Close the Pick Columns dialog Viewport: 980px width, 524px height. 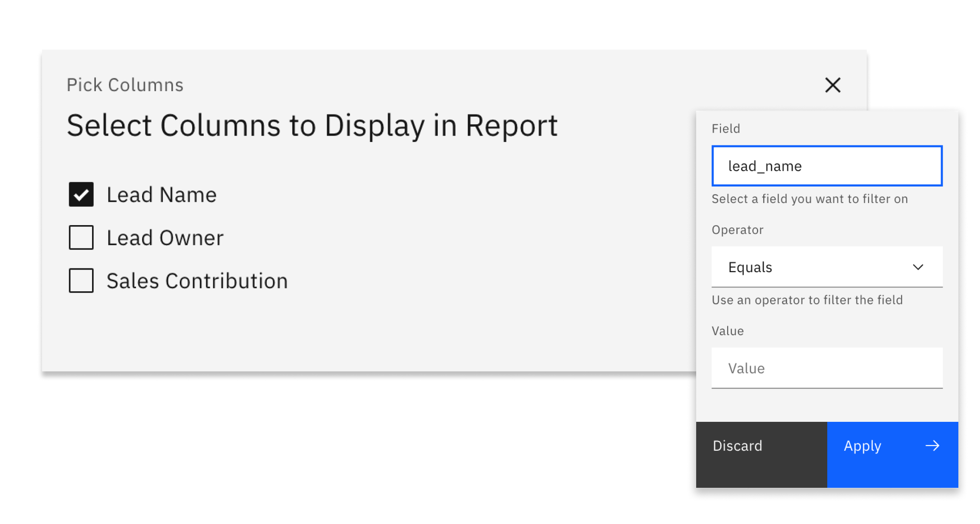tap(832, 85)
